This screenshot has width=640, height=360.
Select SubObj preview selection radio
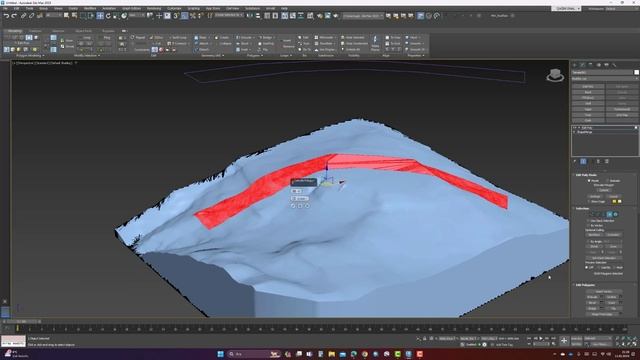click(598, 267)
